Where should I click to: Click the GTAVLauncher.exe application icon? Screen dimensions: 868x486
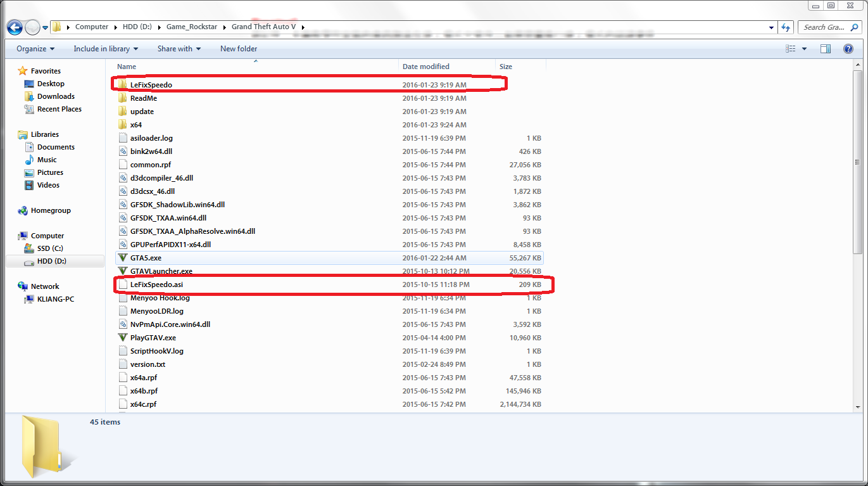[x=123, y=271]
